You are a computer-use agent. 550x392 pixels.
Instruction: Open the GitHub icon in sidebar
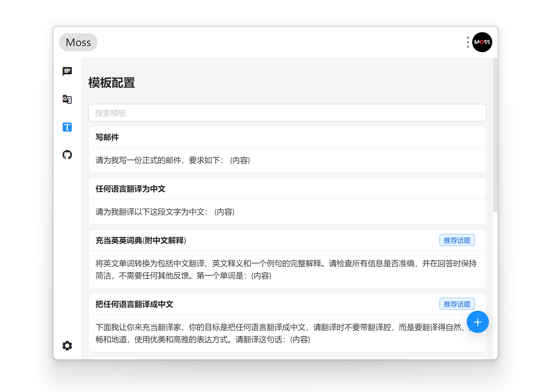(x=67, y=155)
